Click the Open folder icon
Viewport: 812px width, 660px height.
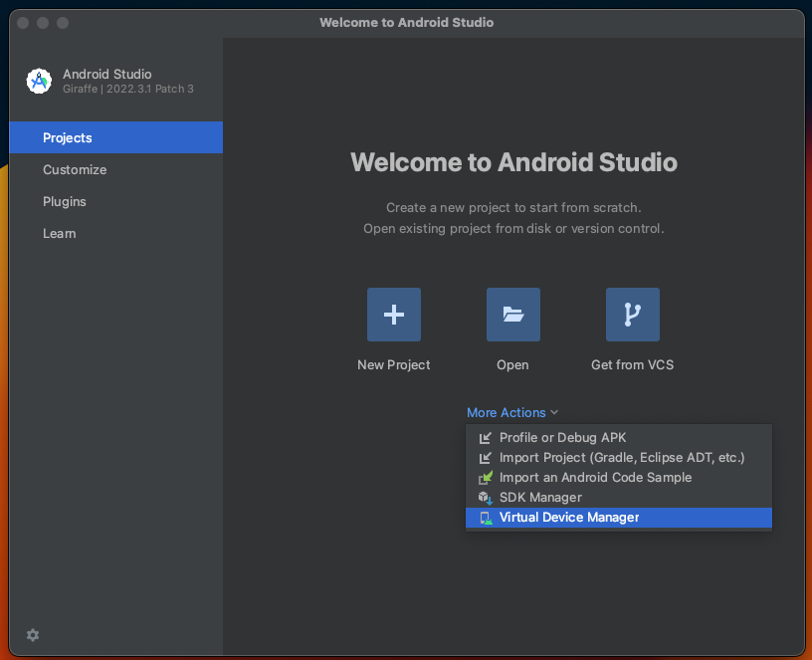point(512,315)
